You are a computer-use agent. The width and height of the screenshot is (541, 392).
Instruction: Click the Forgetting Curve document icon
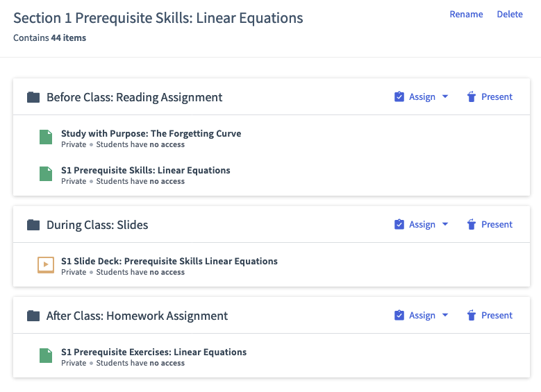46,137
